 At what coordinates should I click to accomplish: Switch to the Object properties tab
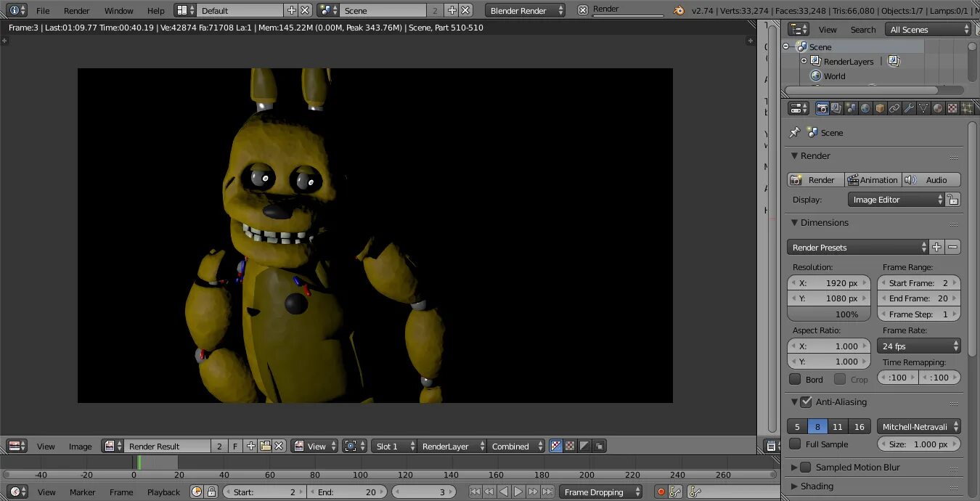(x=881, y=107)
